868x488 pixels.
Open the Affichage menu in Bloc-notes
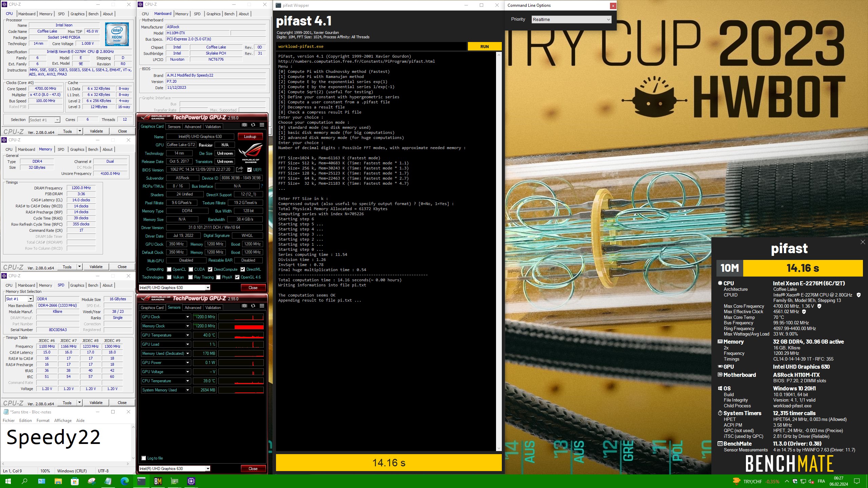63,420
